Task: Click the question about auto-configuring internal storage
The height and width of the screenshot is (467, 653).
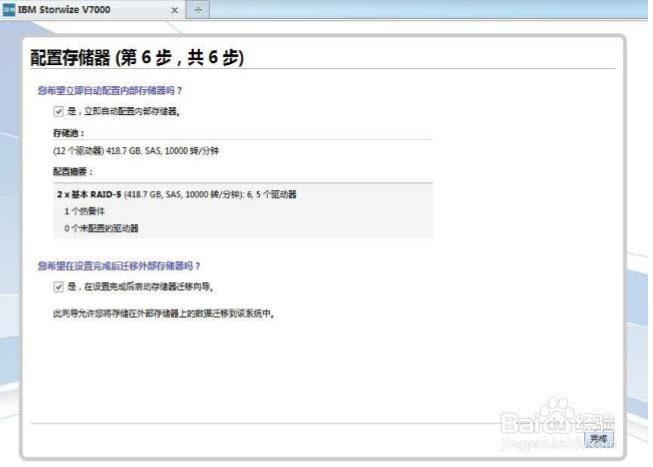Action: [x=110, y=90]
